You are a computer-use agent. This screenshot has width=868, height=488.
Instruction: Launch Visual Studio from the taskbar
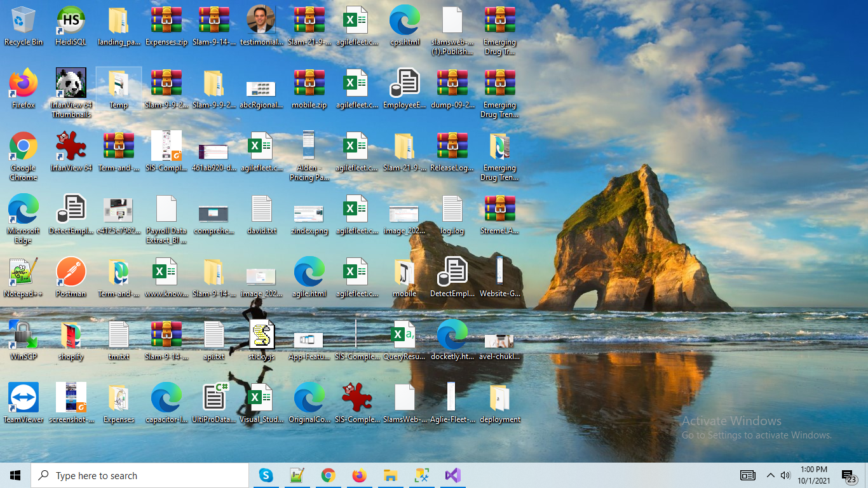(452, 475)
